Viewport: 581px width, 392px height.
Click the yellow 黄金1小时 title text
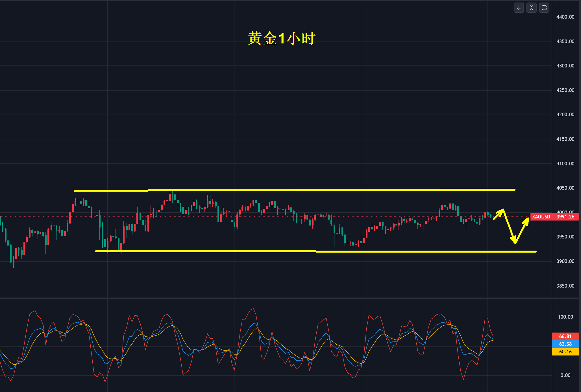pos(281,38)
